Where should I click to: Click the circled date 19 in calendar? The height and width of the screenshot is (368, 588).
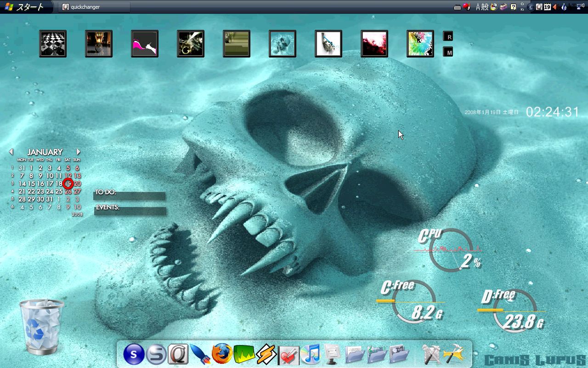(68, 184)
